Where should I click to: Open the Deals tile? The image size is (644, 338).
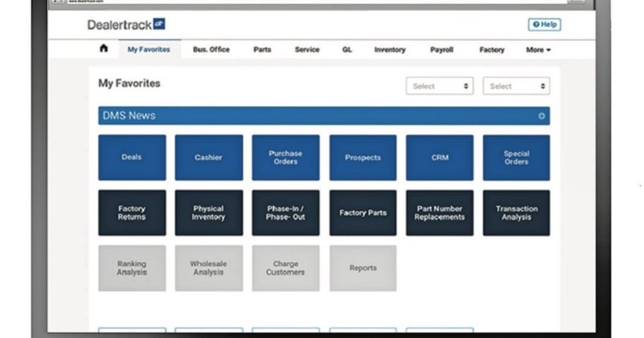click(132, 157)
